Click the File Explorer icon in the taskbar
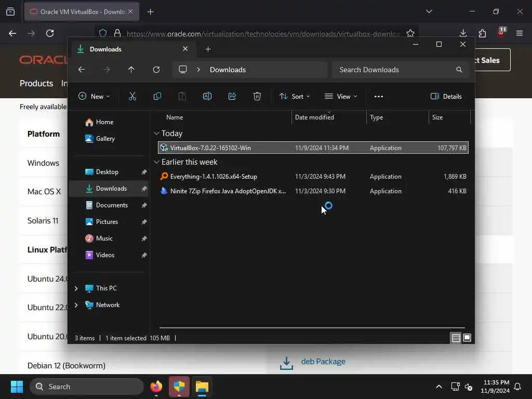Viewport: 532px width, 399px height. point(202,387)
